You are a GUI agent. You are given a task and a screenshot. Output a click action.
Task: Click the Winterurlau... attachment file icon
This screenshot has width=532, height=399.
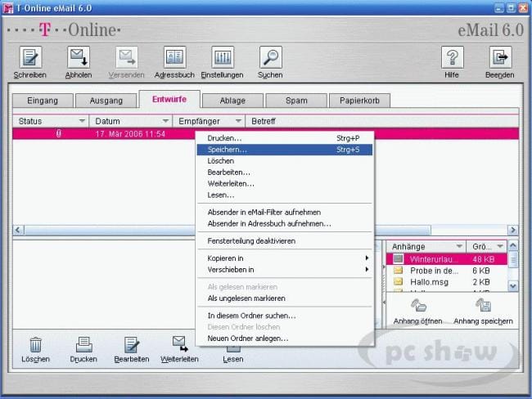(x=398, y=259)
